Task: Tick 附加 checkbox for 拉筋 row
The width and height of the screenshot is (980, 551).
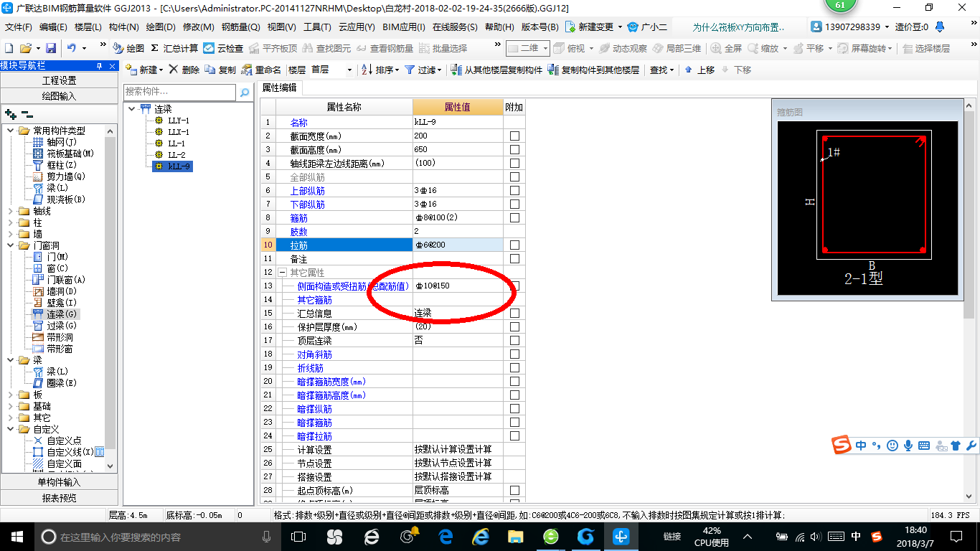Action: [514, 245]
